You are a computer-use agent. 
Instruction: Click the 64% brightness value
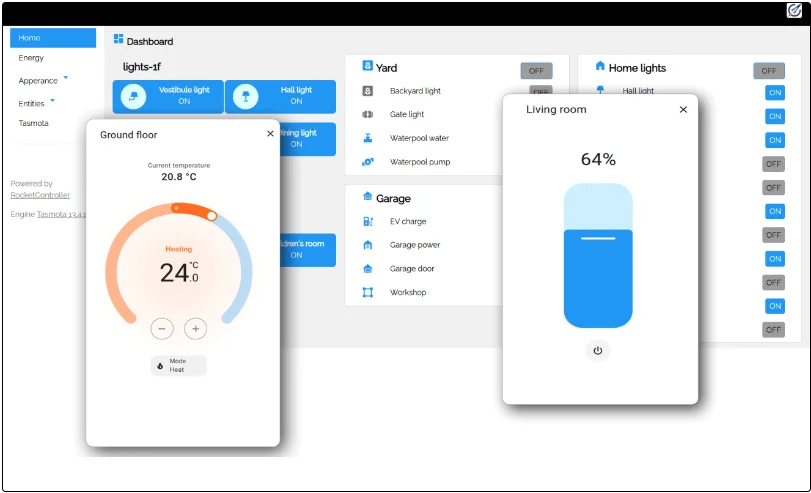[x=598, y=159]
